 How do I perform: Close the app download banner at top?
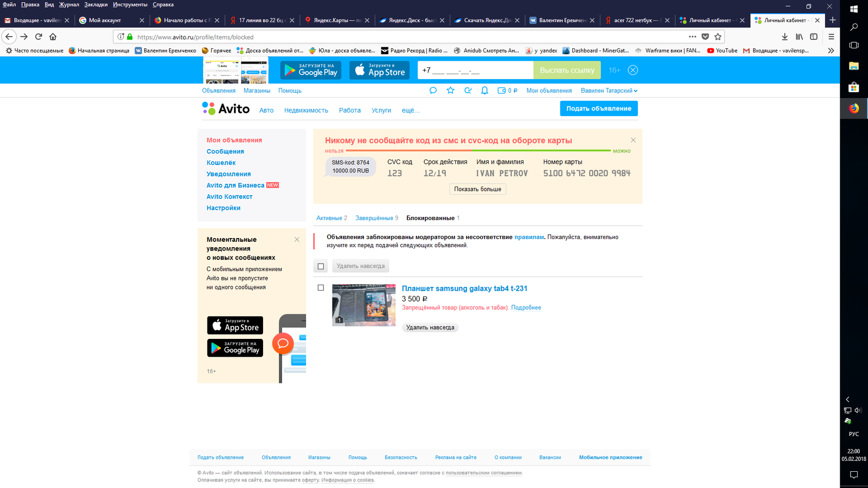[633, 70]
